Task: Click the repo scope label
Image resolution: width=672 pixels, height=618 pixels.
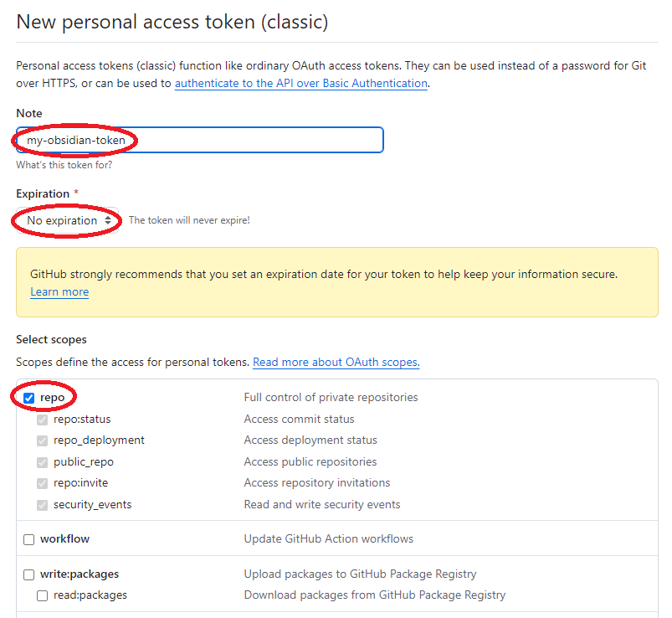Action: point(52,398)
